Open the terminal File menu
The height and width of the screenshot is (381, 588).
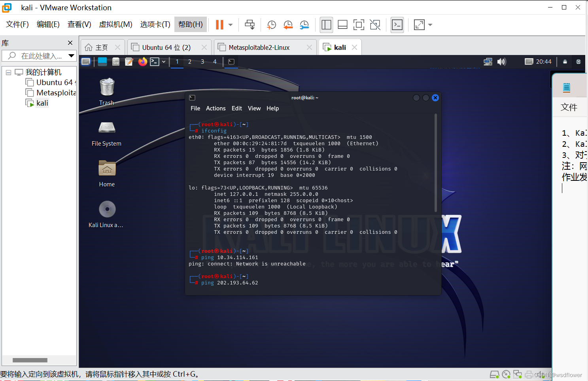[195, 108]
